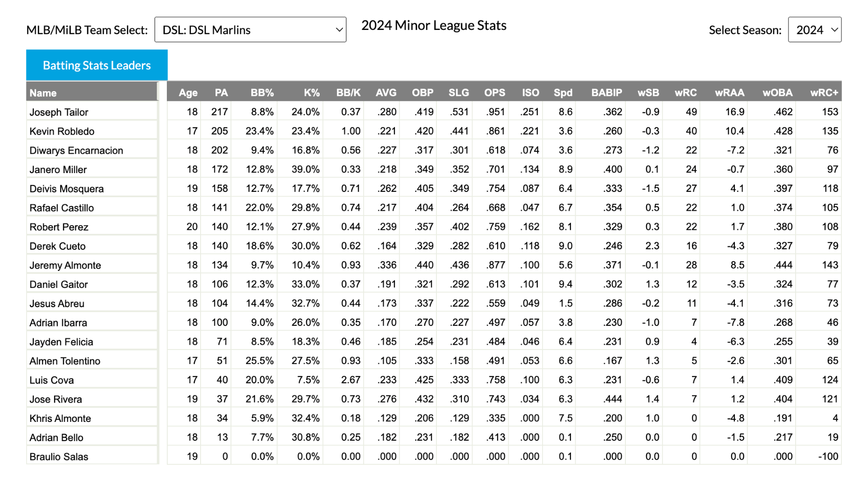Sort by the OPS column header

(495, 93)
